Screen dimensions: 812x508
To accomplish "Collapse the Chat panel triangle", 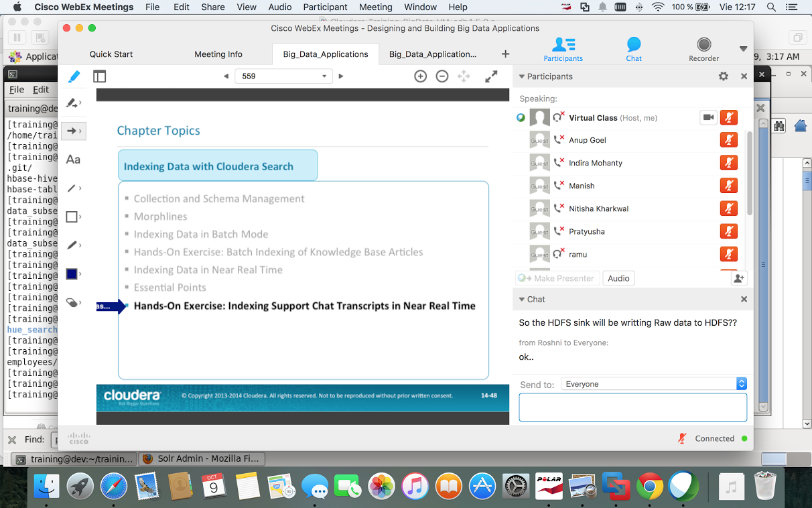I will (521, 299).
